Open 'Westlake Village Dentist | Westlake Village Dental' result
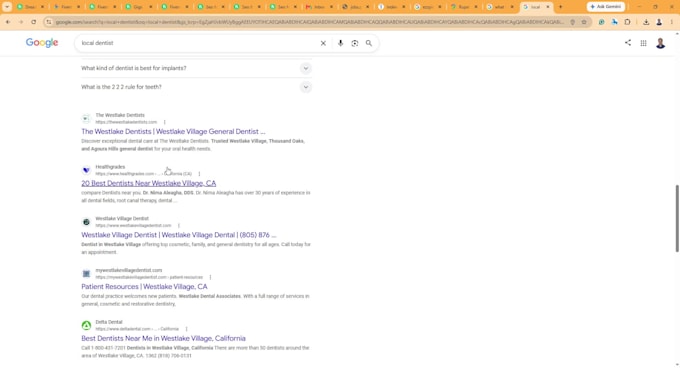Viewport: 680px width, 368px height. 179,235
